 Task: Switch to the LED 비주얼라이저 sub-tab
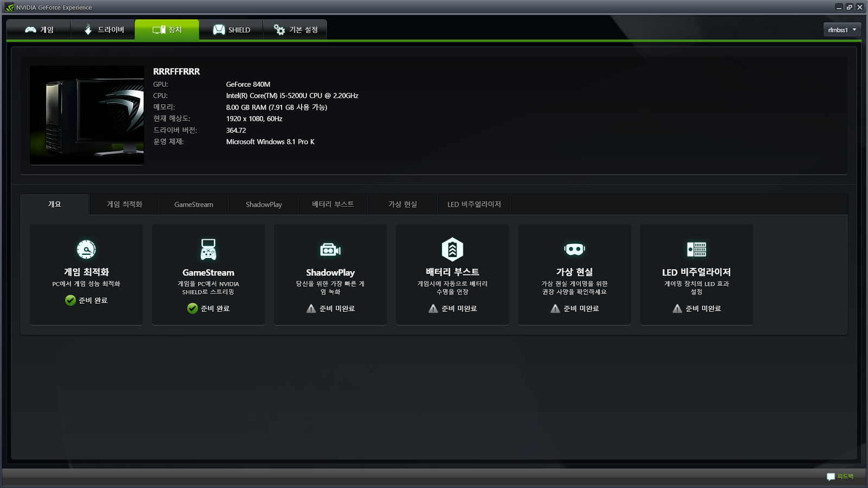pos(474,204)
